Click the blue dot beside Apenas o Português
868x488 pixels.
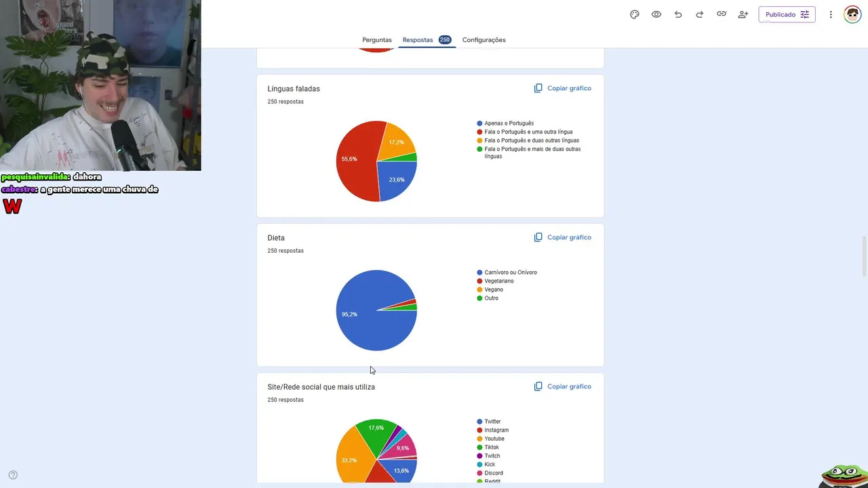coord(479,123)
